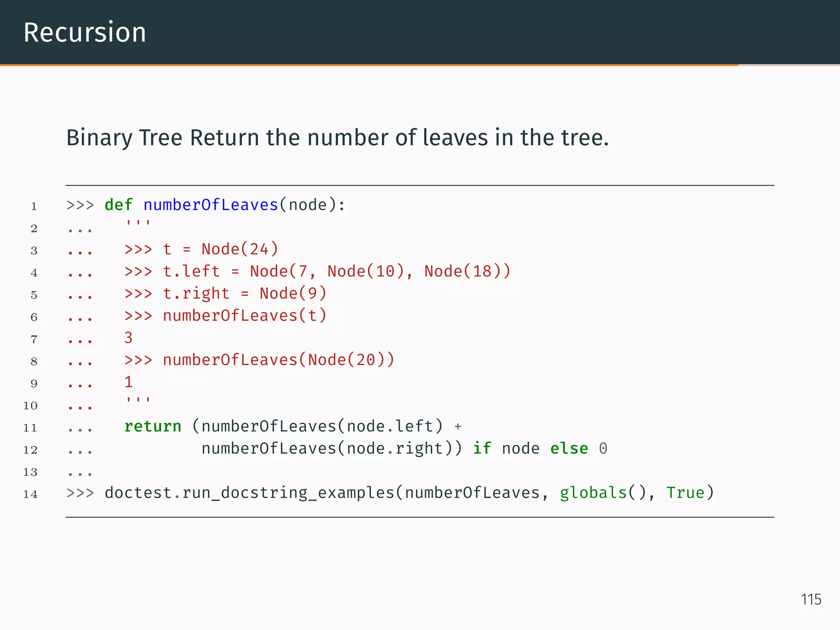Click the orange progress bar under header
The image size is (840, 630).
369,65
